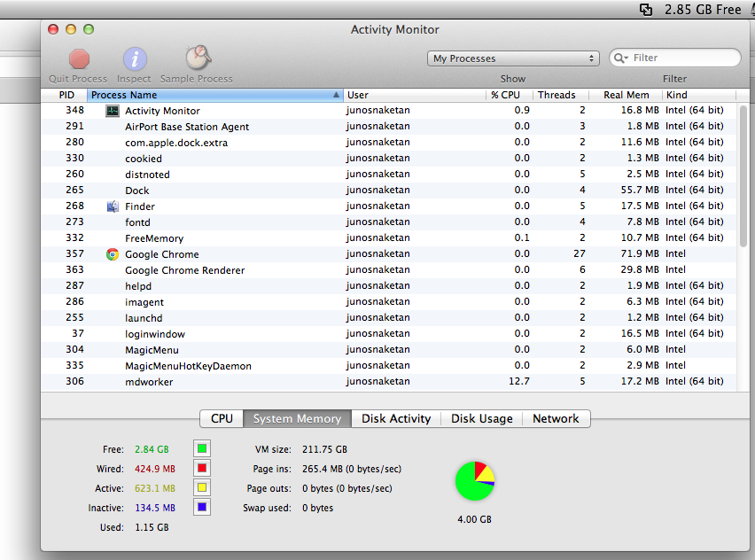The width and height of the screenshot is (755, 560).
Task: Select the cookied process row
Action: coord(388,158)
